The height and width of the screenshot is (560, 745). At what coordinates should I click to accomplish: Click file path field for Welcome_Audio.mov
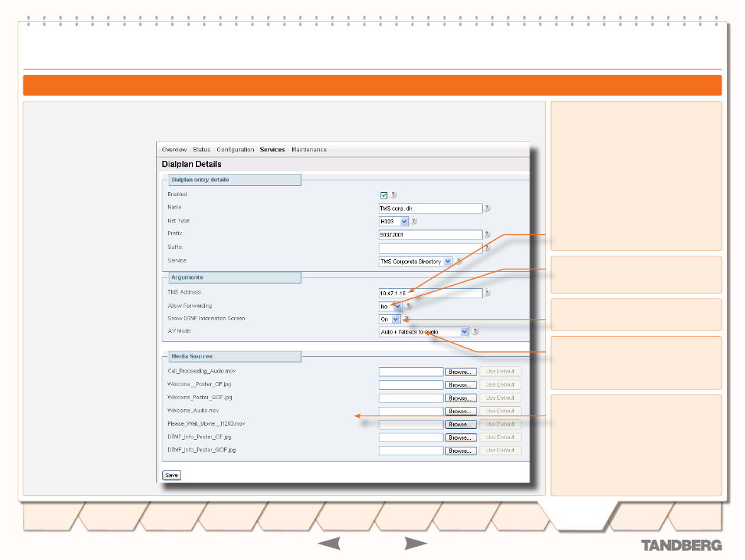coord(411,411)
